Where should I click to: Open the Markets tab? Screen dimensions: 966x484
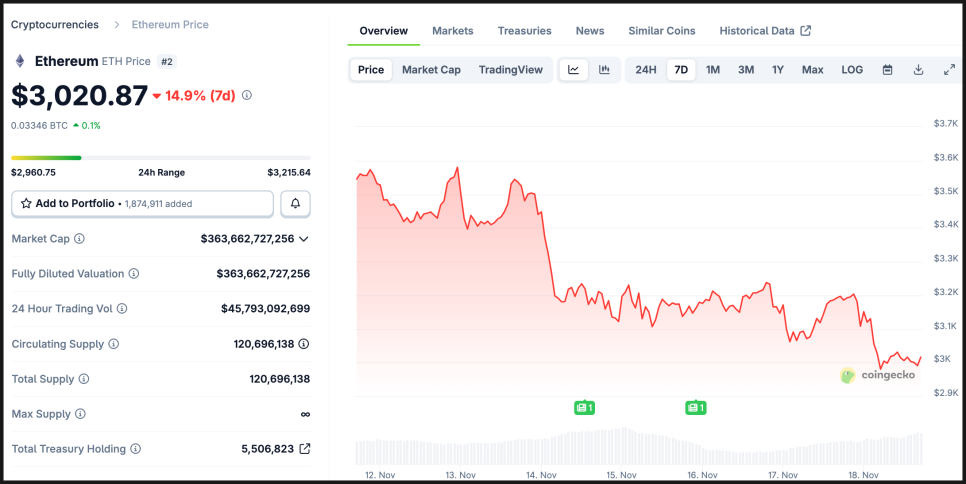[452, 31]
